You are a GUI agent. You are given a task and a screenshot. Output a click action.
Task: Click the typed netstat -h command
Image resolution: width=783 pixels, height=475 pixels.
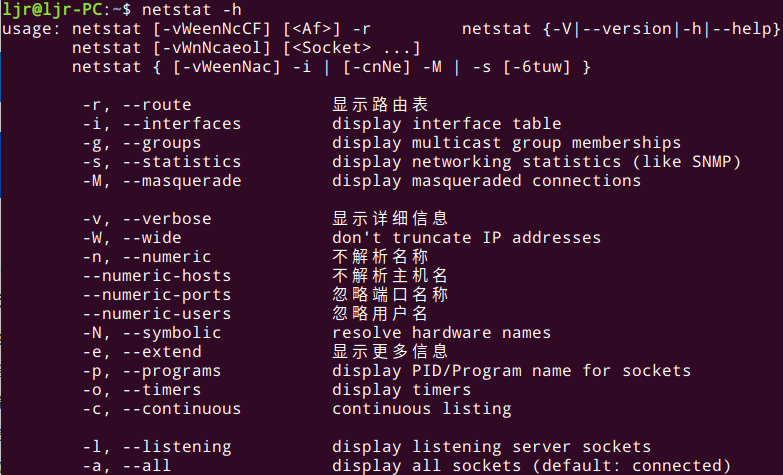192,9
